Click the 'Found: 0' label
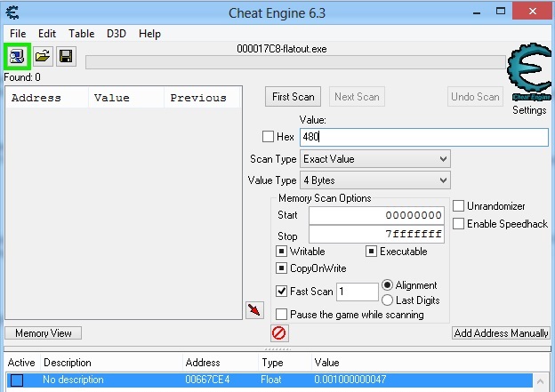Viewport: 555px width, 392px height. pos(22,77)
